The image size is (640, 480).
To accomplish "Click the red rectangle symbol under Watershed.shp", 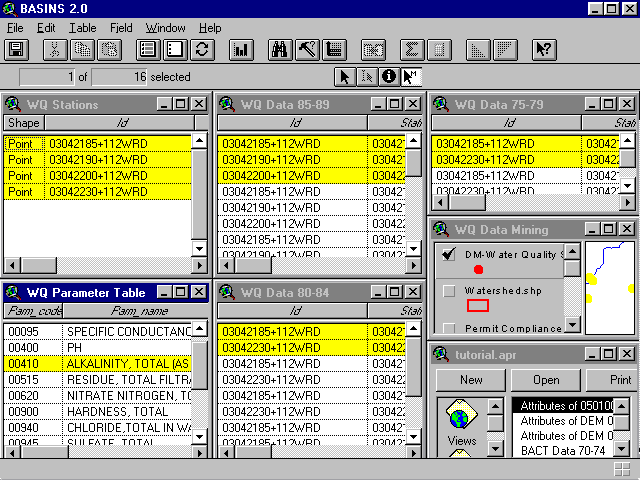I will 478,305.
